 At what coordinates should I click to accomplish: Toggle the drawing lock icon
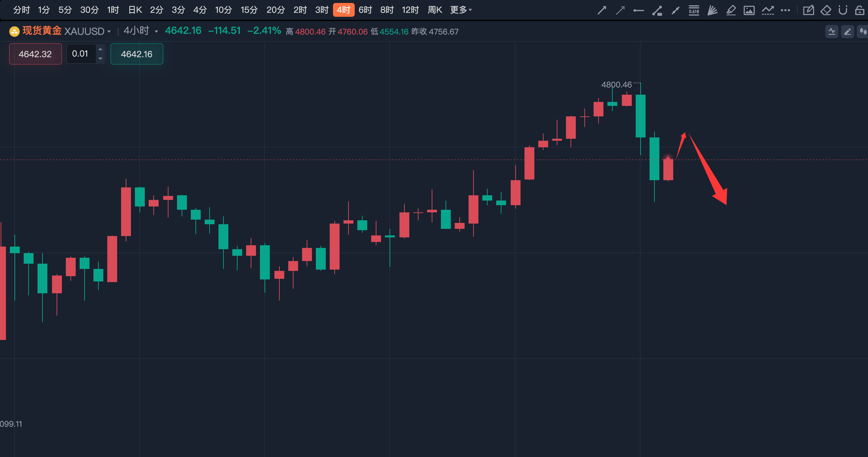(860, 10)
